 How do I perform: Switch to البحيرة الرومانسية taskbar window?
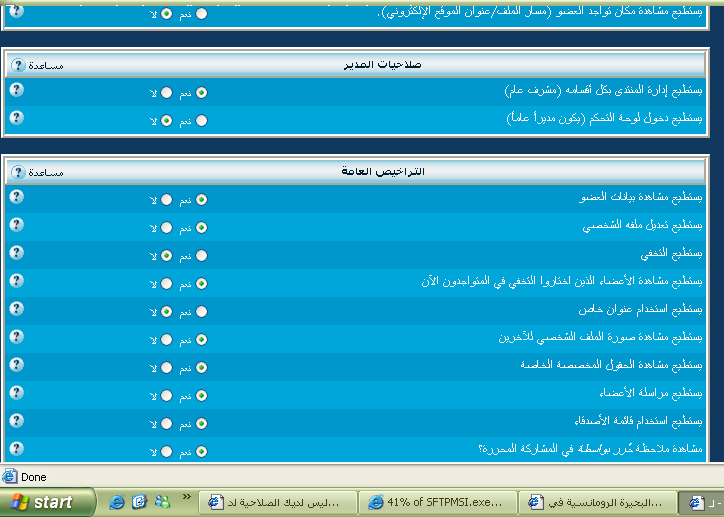599,502
